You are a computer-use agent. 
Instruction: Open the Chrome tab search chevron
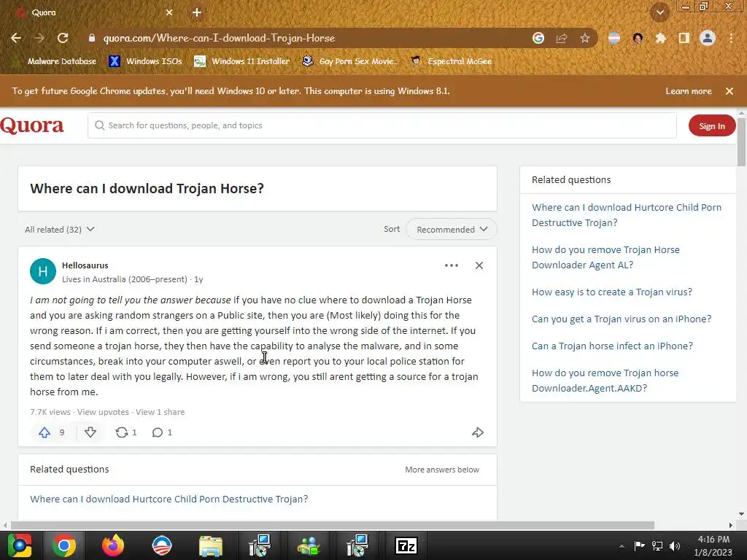(x=660, y=12)
